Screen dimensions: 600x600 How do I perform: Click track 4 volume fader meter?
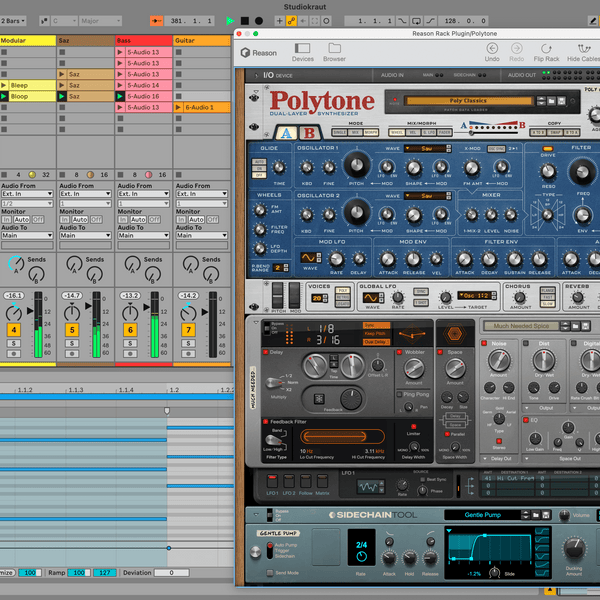pyautogui.click(x=38, y=324)
